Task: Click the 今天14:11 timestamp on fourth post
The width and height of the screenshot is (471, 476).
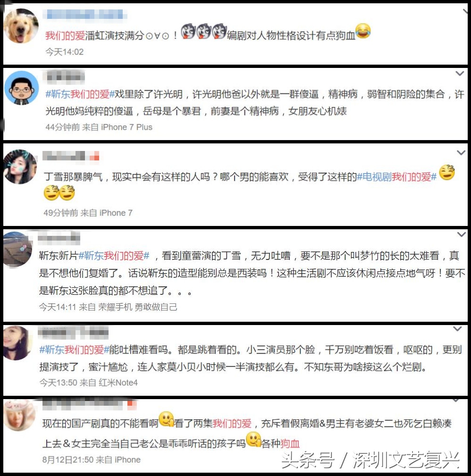Action: point(58,307)
